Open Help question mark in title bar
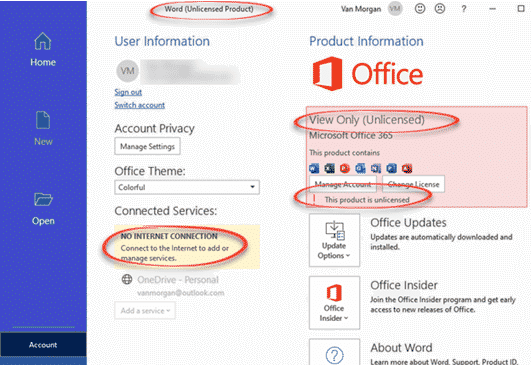 [x=464, y=9]
